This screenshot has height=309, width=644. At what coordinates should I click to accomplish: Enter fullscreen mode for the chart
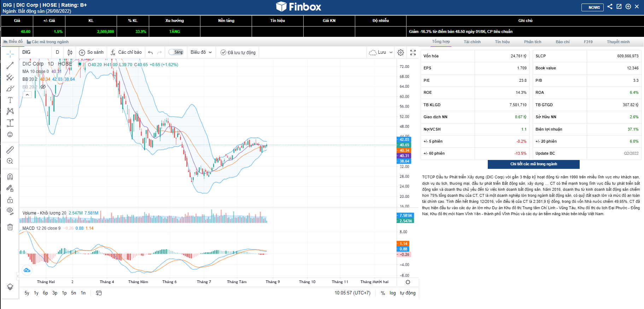(413, 52)
